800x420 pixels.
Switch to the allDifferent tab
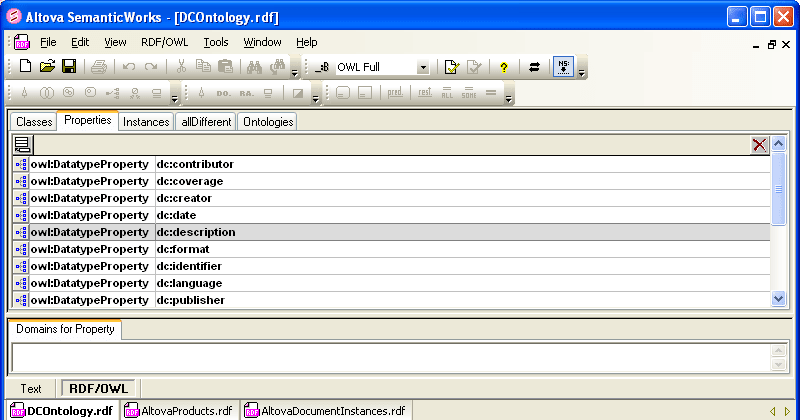[x=206, y=122]
